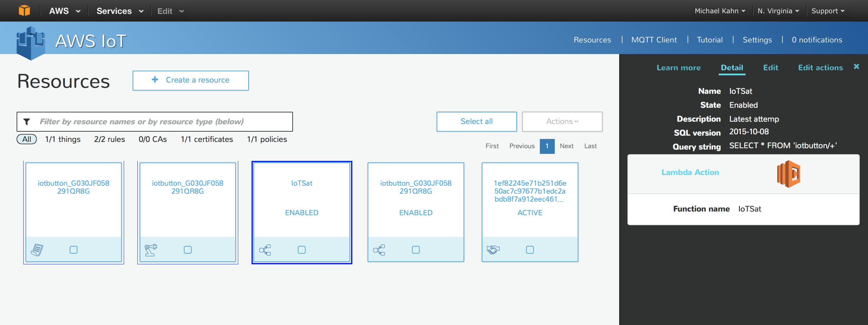
Task: Click the AWS IoT blue logo icon
Action: click(x=31, y=43)
